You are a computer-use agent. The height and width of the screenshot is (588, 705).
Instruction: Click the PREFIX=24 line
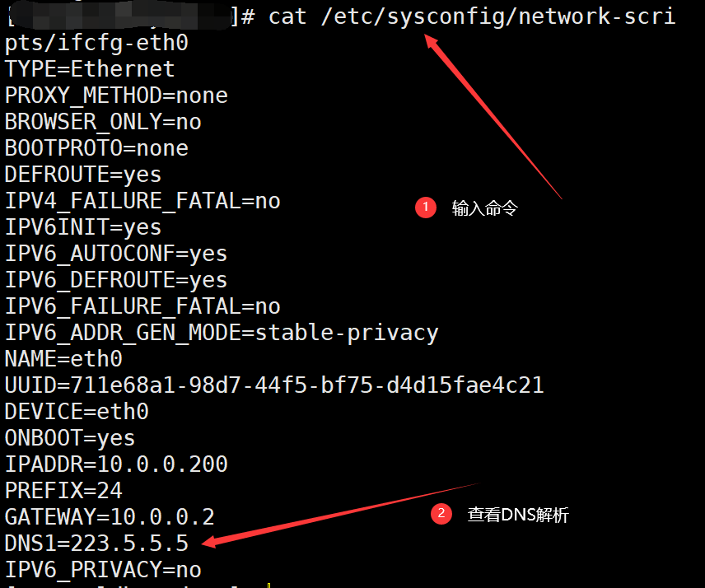(64, 491)
